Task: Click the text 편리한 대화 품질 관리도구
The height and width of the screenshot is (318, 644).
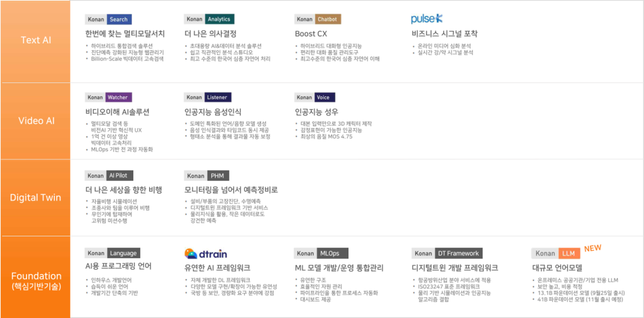Action: 330,53
